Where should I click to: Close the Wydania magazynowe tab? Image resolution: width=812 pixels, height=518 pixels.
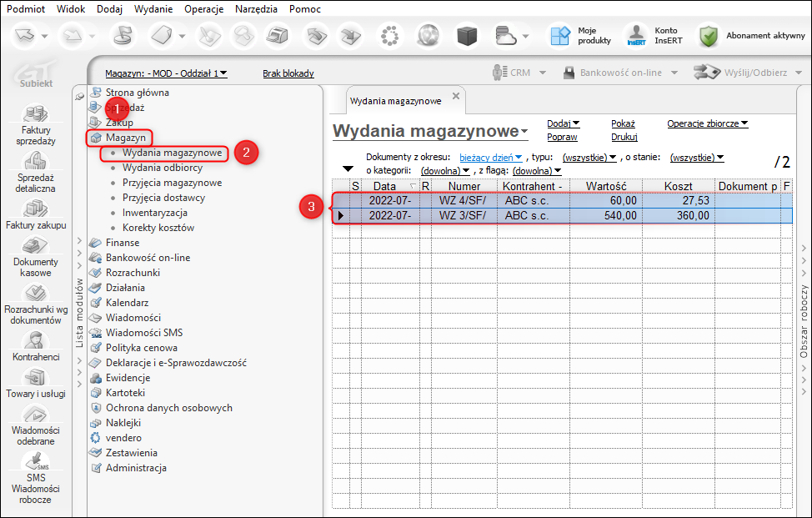coord(455,97)
